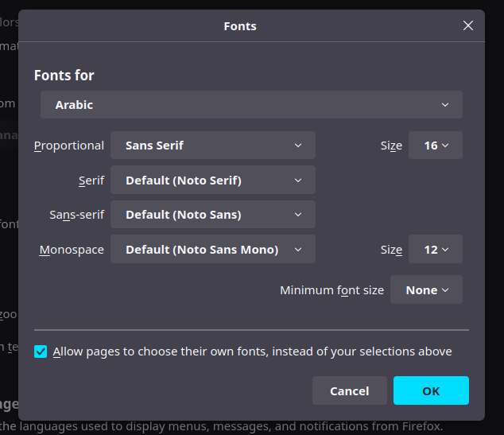Viewport: 504px width, 435px height.
Task: Click the Serif field label
Action: (91, 181)
